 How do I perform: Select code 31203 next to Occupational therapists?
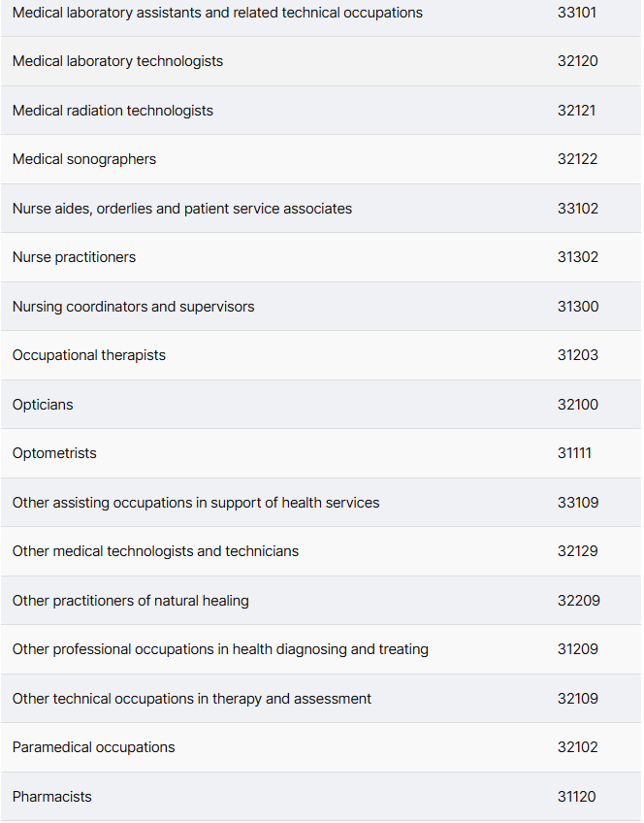pos(578,355)
